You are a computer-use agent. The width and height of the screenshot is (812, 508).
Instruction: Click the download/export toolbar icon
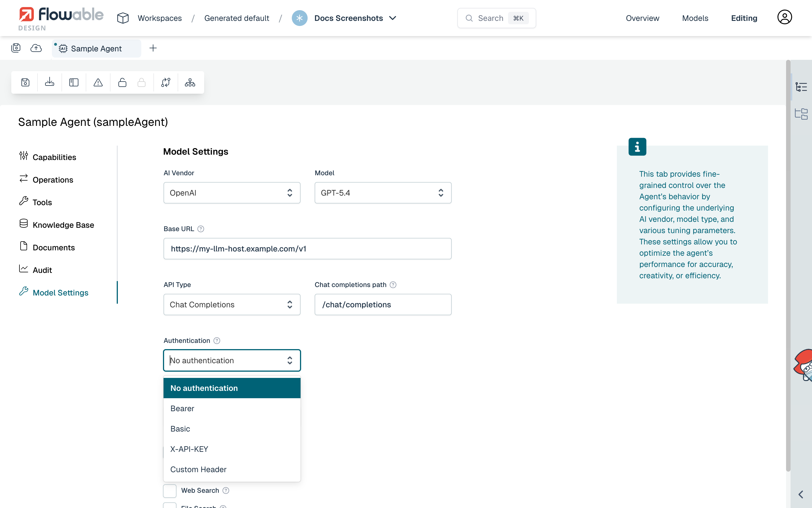(x=50, y=82)
